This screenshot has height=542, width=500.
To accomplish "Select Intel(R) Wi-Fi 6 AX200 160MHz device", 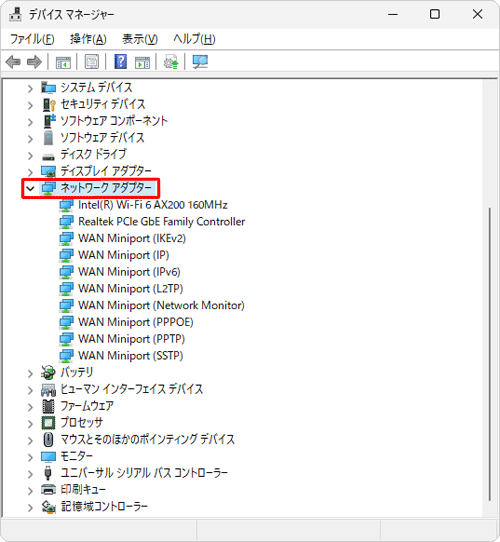I will pos(153,205).
